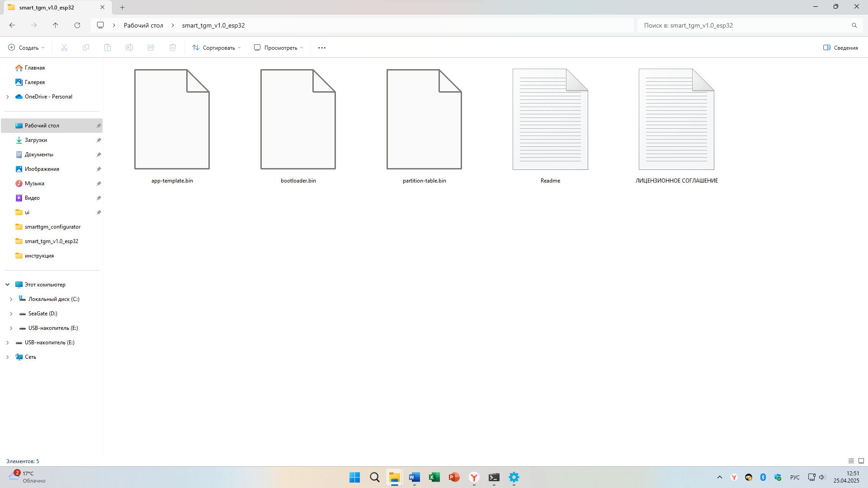Image resolution: width=868 pixels, height=488 pixels.
Task: Open the Сортировать dropdown
Action: [x=217, y=47]
